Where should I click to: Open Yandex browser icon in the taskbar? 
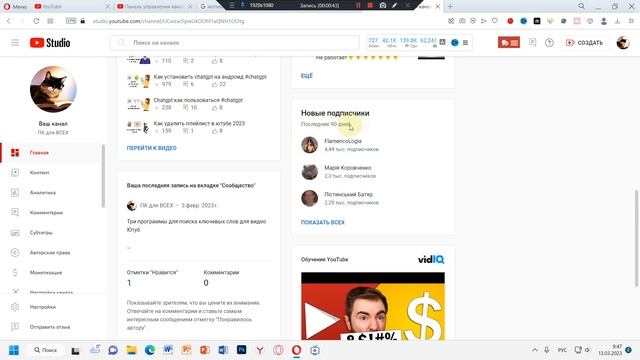[x=260, y=350]
